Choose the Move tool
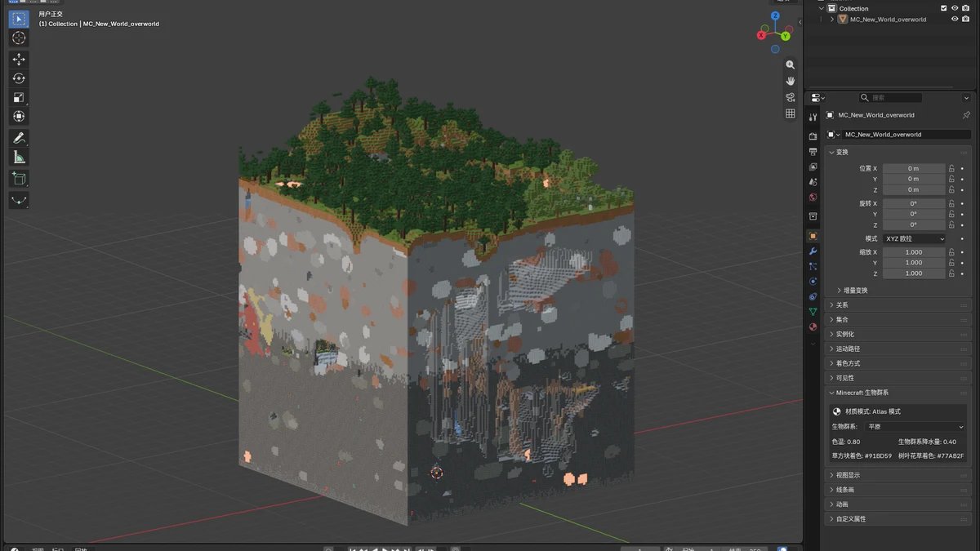This screenshot has width=980, height=551. [x=19, y=59]
